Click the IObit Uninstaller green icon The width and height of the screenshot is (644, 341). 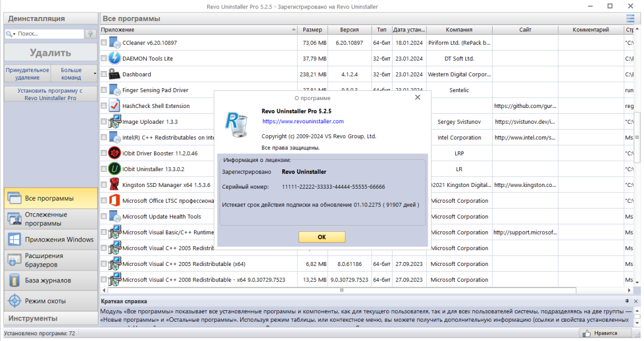(114, 169)
